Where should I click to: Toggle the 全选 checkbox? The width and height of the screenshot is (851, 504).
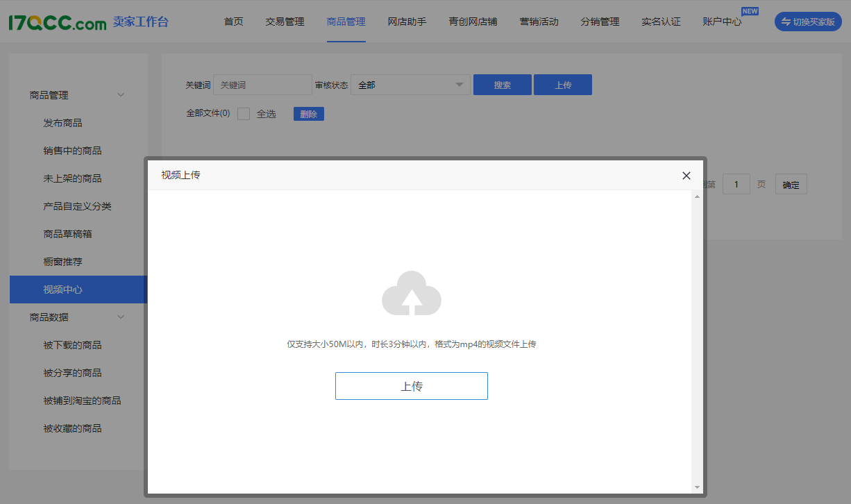(x=244, y=114)
